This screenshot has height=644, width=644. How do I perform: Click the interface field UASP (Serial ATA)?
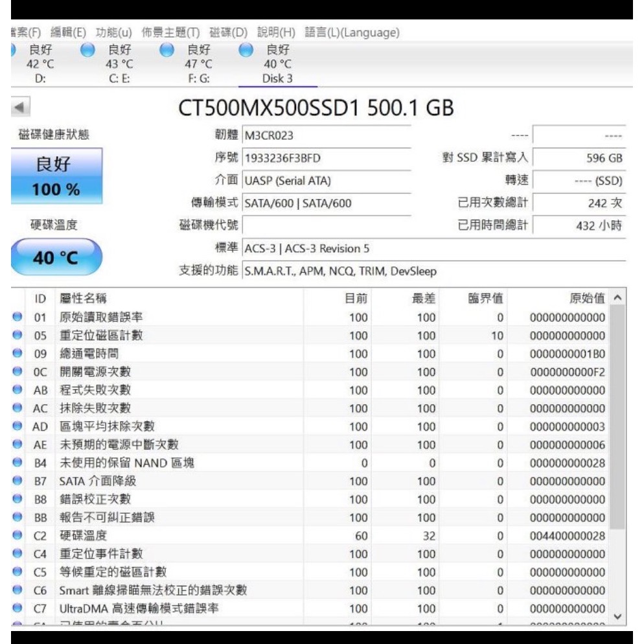point(327,180)
